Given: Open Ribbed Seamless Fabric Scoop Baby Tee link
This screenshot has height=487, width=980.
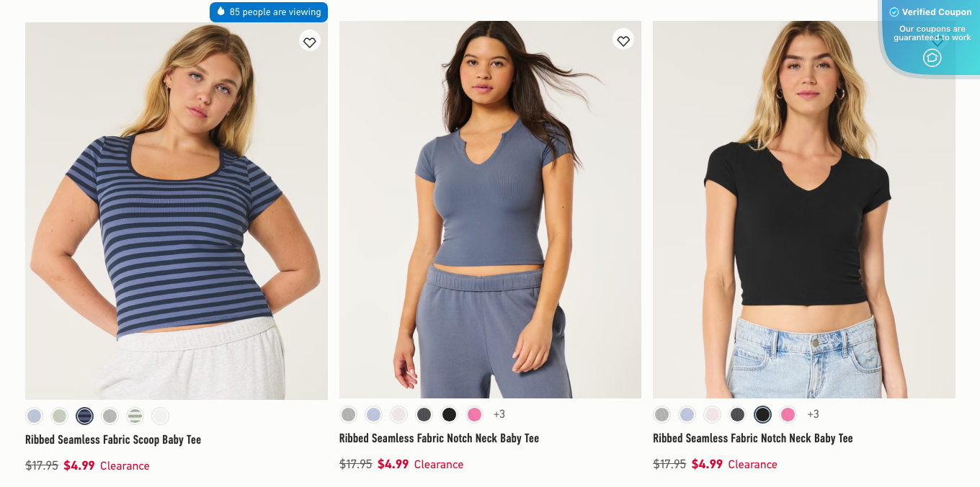Looking at the screenshot, I should coord(113,439).
